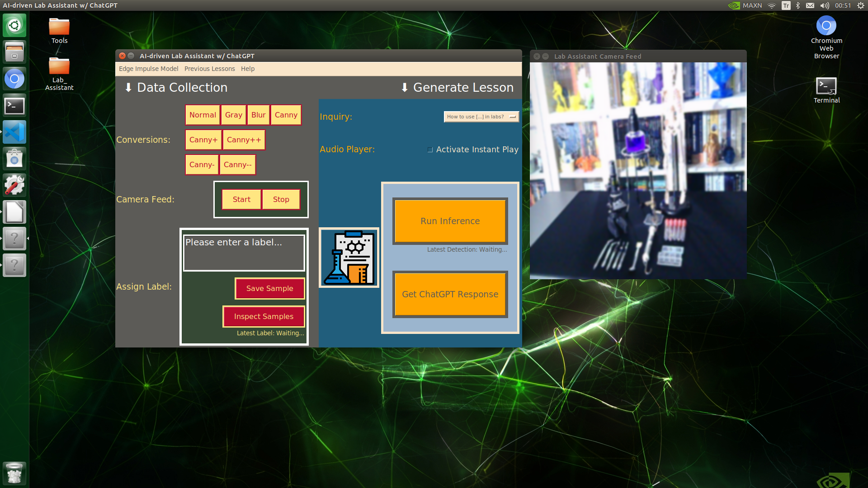Screen dimensions: 868x488
Task: Open System Settings wrench-gear icon
Action: (x=14, y=186)
